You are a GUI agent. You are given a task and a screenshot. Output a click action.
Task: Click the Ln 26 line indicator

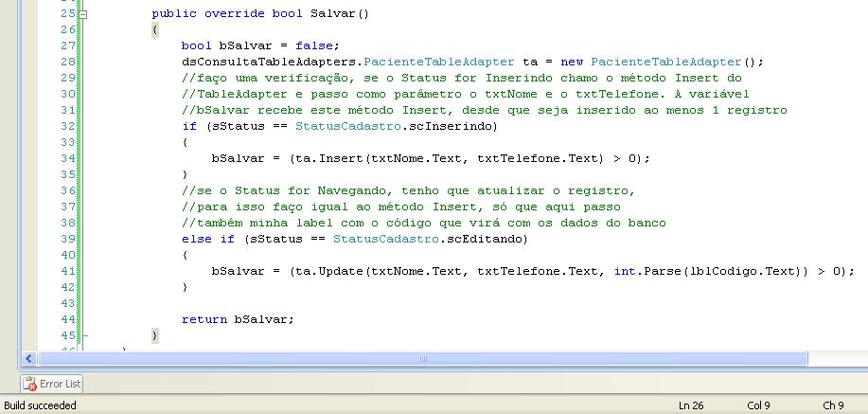692,405
